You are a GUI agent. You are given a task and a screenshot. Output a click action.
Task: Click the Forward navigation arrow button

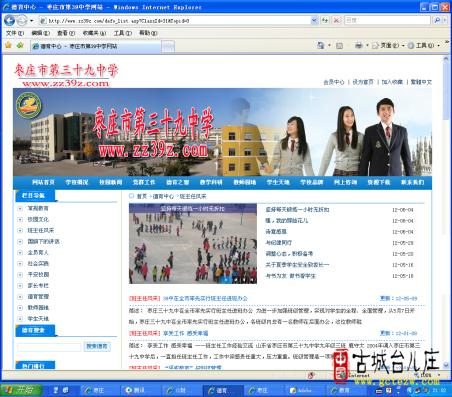point(22,21)
